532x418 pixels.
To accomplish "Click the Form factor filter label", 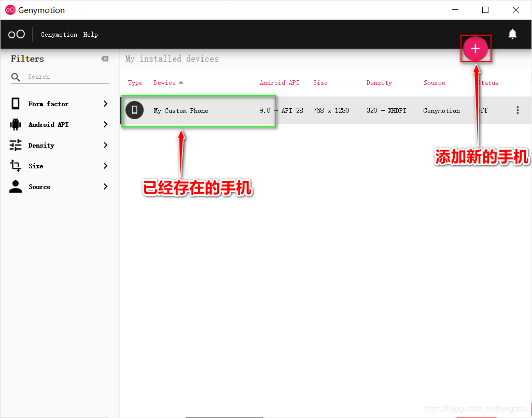I will (48, 104).
